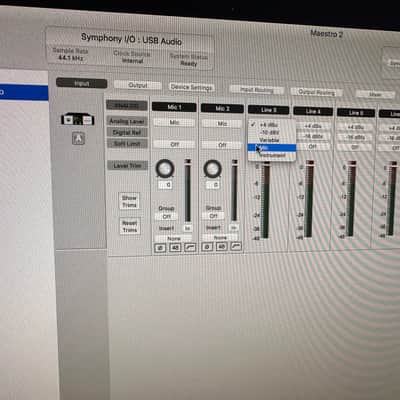Switch to the Input tab

[x=82, y=83]
